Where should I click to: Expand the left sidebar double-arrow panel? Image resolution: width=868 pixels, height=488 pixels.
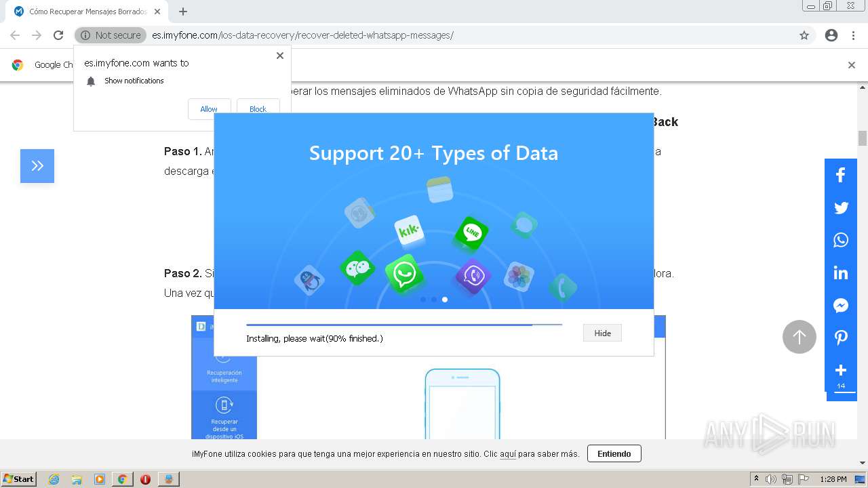[37, 166]
